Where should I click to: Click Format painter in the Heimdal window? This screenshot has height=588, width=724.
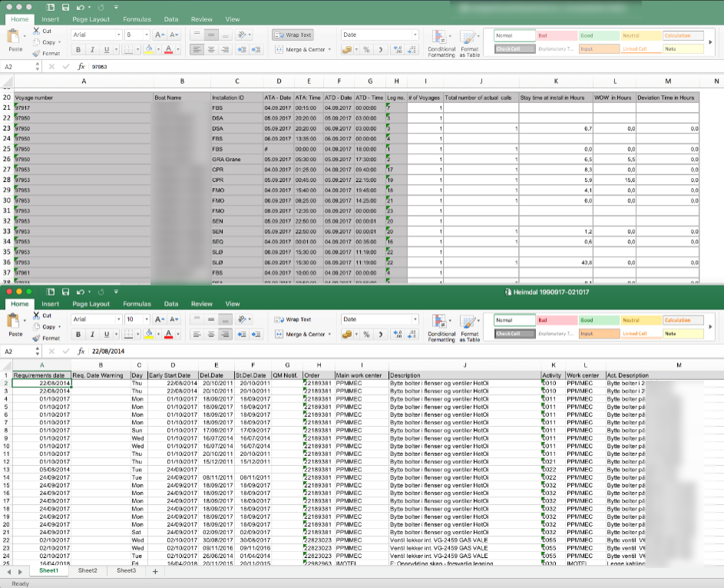46,338
